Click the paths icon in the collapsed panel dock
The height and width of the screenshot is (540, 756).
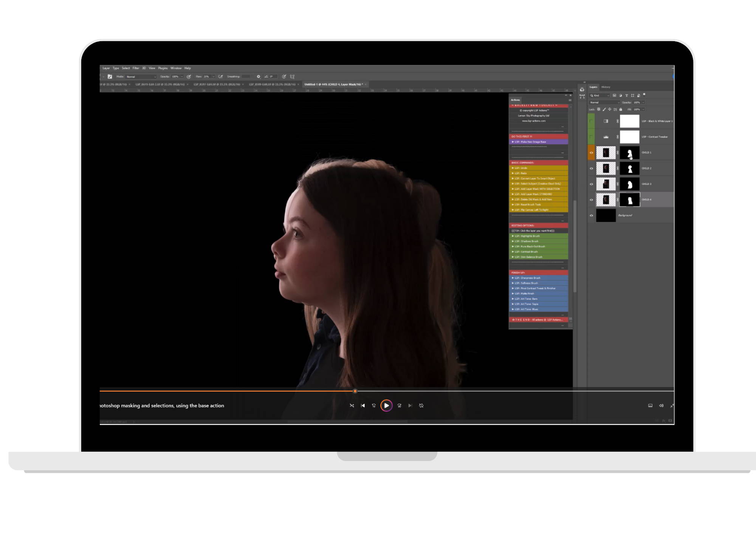[582, 97]
